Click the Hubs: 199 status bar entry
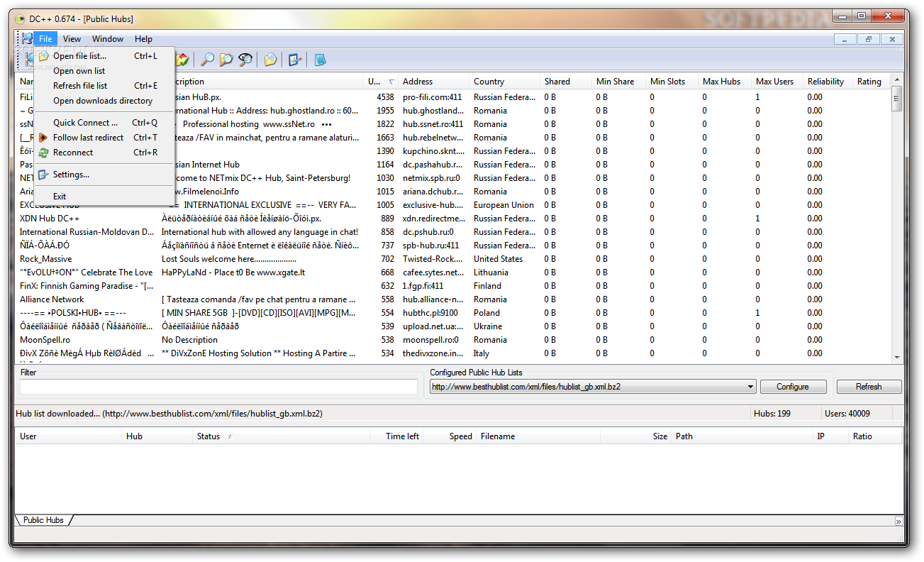The image size is (924, 562). pos(772,414)
